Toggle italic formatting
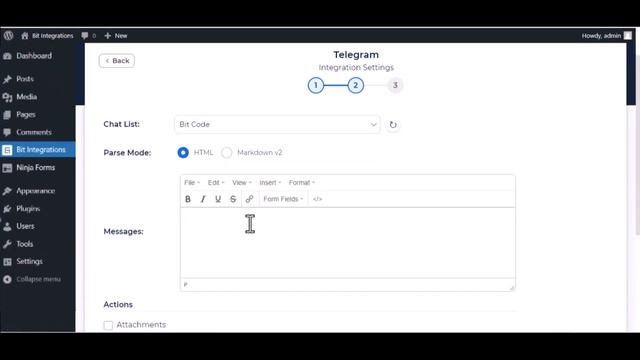Viewport: 640px width, 360px height. click(x=203, y=199)
